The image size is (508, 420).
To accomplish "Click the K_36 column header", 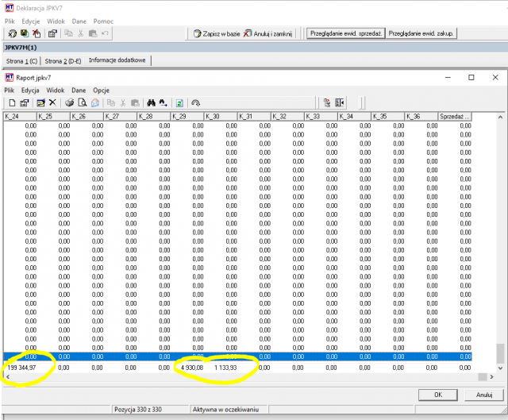I will [421, 117].
